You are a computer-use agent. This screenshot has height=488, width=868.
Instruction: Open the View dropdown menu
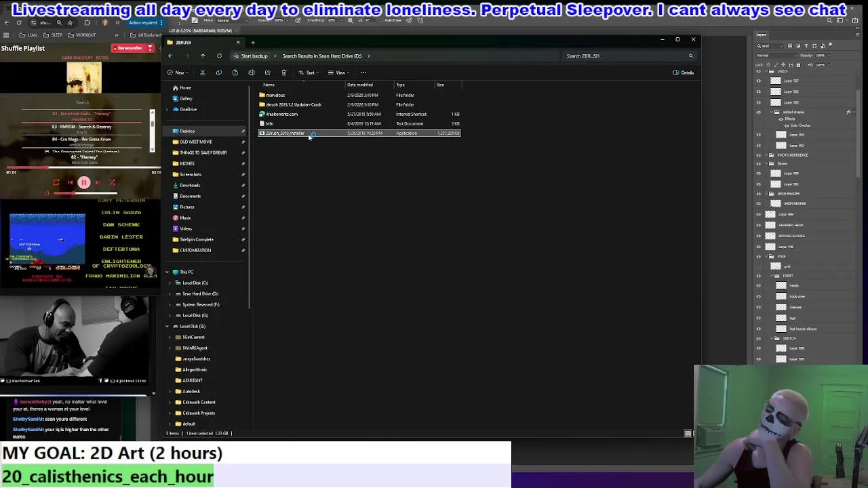click(339, 73)
